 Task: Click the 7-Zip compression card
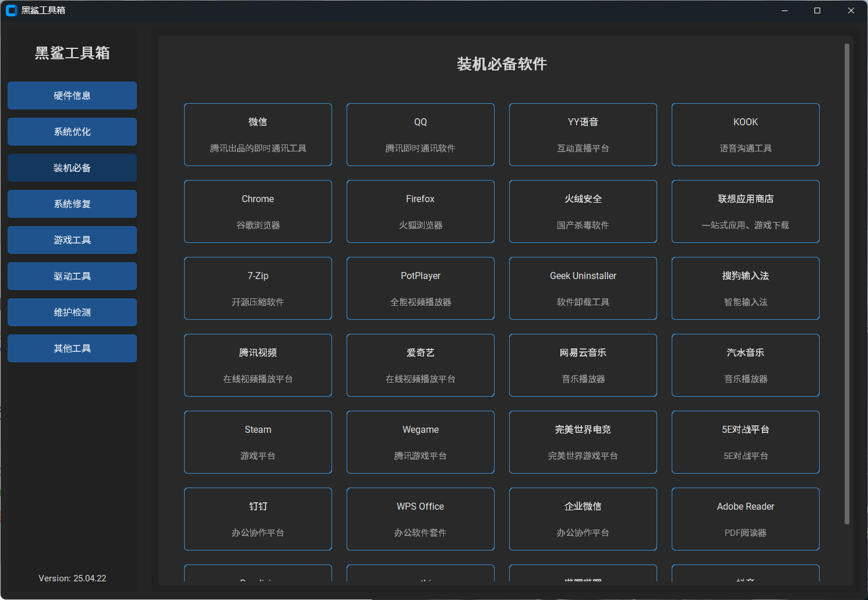click(258, 288)
